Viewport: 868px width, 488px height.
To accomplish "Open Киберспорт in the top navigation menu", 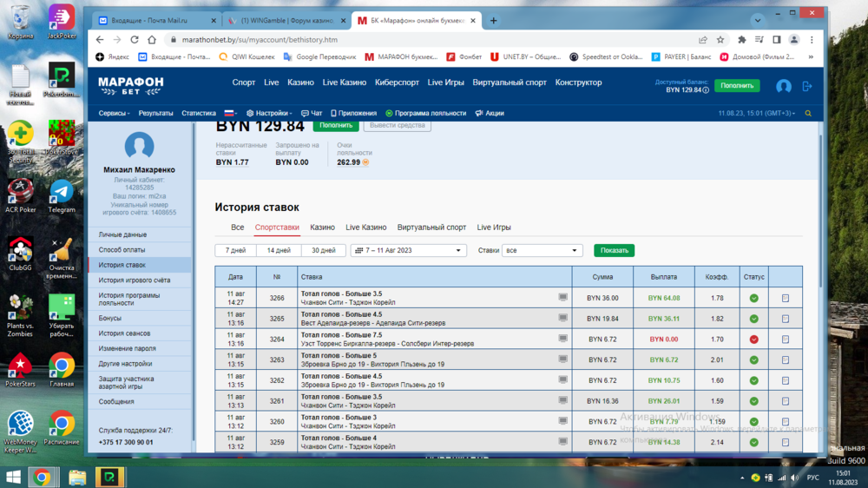I will (397, 82).
